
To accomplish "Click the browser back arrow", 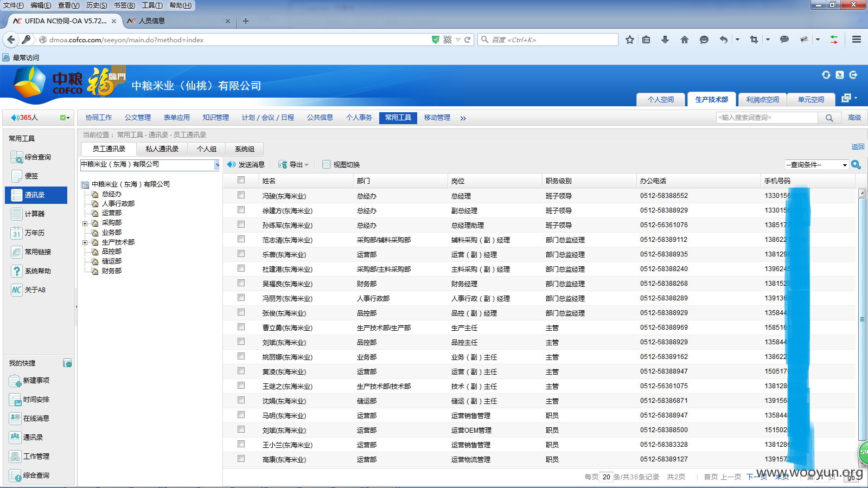I will click(x=11, y=40).
